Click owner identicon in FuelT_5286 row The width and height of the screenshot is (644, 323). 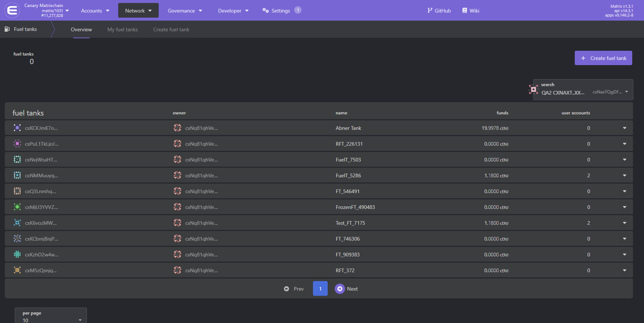pos(177,175)
